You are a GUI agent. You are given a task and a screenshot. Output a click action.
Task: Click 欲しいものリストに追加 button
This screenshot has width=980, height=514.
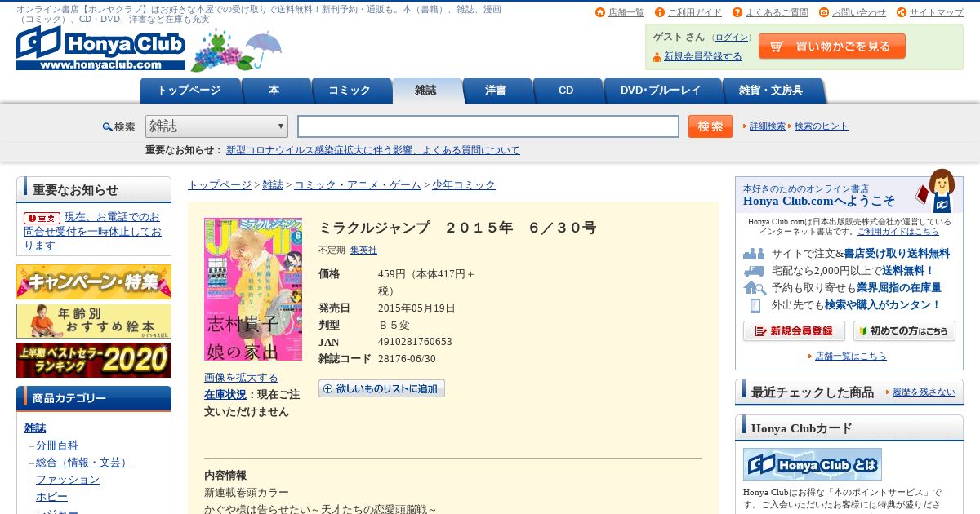point(381,388)
